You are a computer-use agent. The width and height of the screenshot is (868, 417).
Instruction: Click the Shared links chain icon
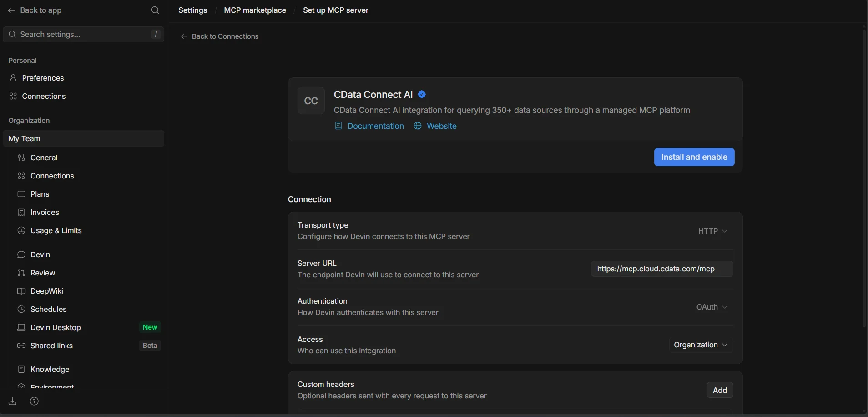(x=21, y=346)
